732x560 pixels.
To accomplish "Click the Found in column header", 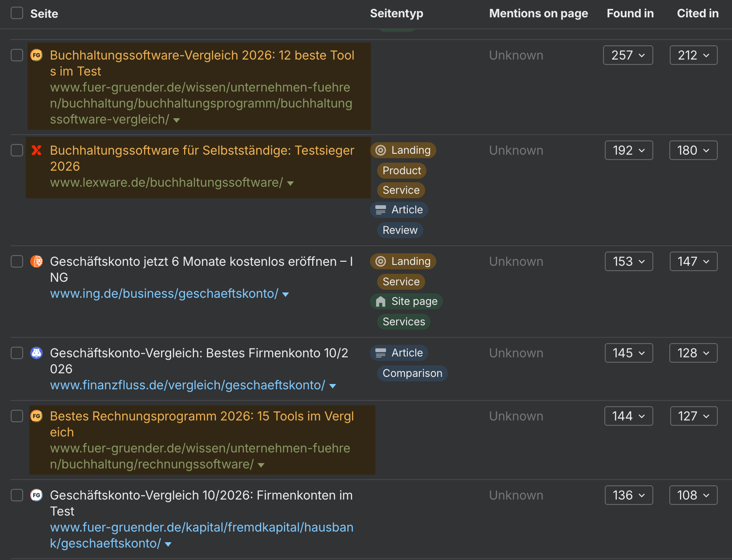I will [630, 13].
